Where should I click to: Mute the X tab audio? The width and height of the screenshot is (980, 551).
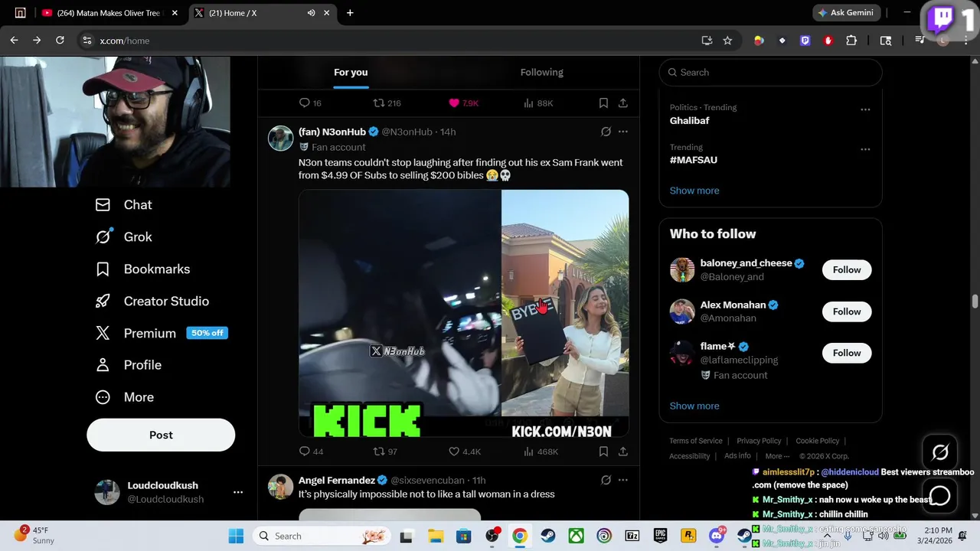pos(311,13)
